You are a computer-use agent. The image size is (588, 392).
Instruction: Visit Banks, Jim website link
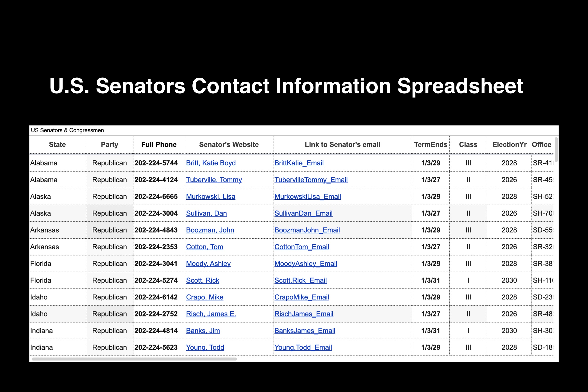(203, 331)
